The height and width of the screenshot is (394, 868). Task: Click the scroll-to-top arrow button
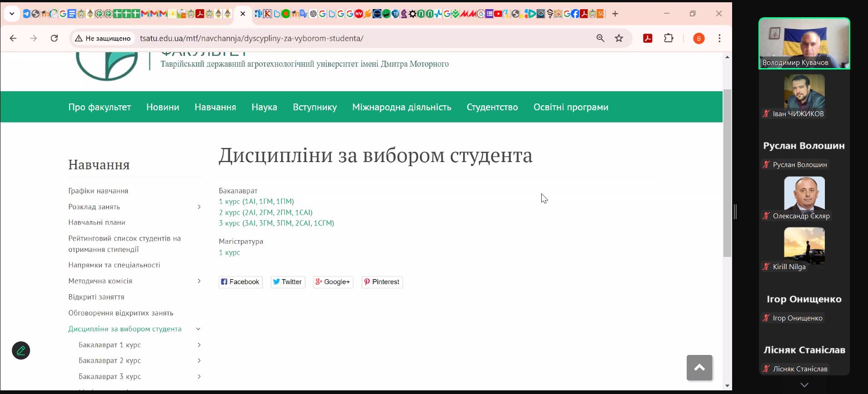(x=699, y=368)
